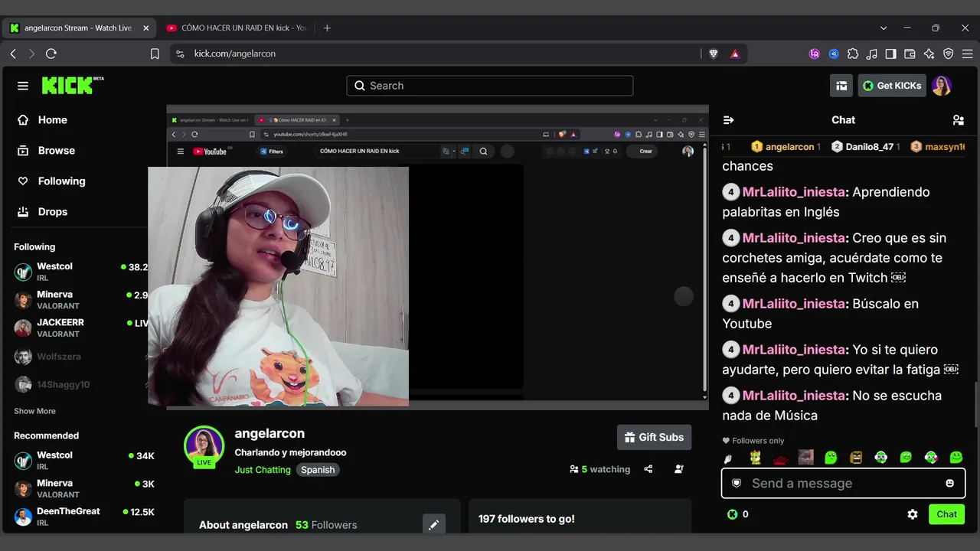Toggle the browser sidebar panel
This screenshot has width=980, height=551.
(891, 54)
